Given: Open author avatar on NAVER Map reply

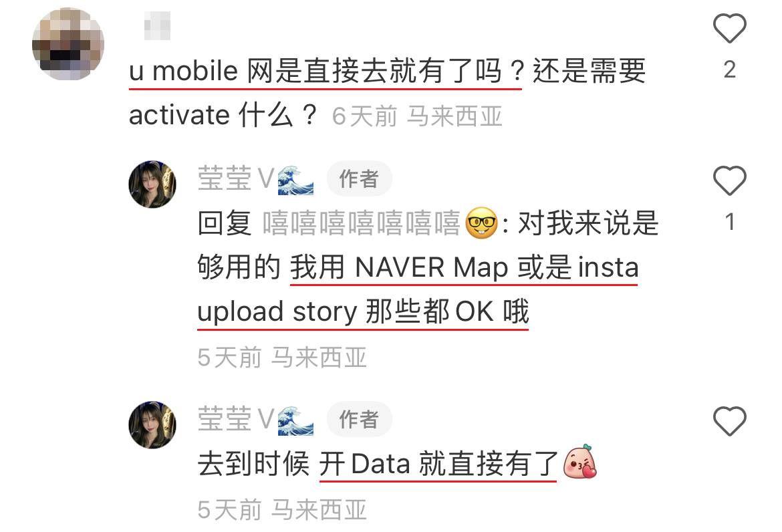Looking at the screenshot, I should coord(152,184).
